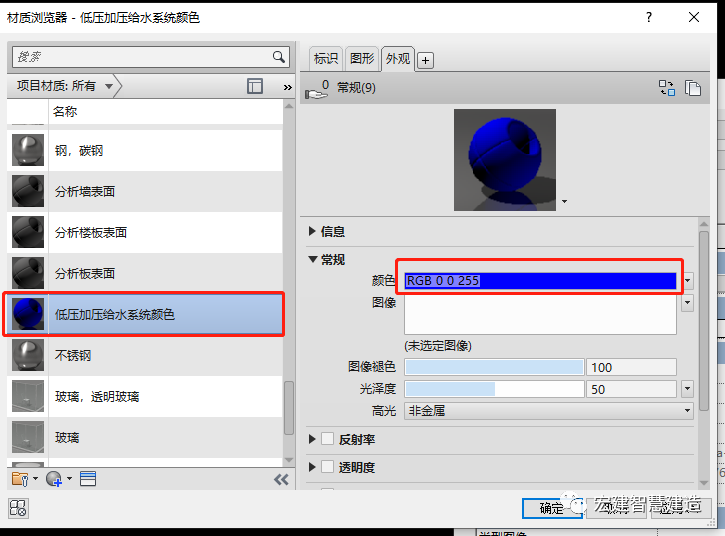This screenshot has width=725, height=536.
Task: Select the 玻璃 material row
Action: pyautogui.click(x=145, y=437)
